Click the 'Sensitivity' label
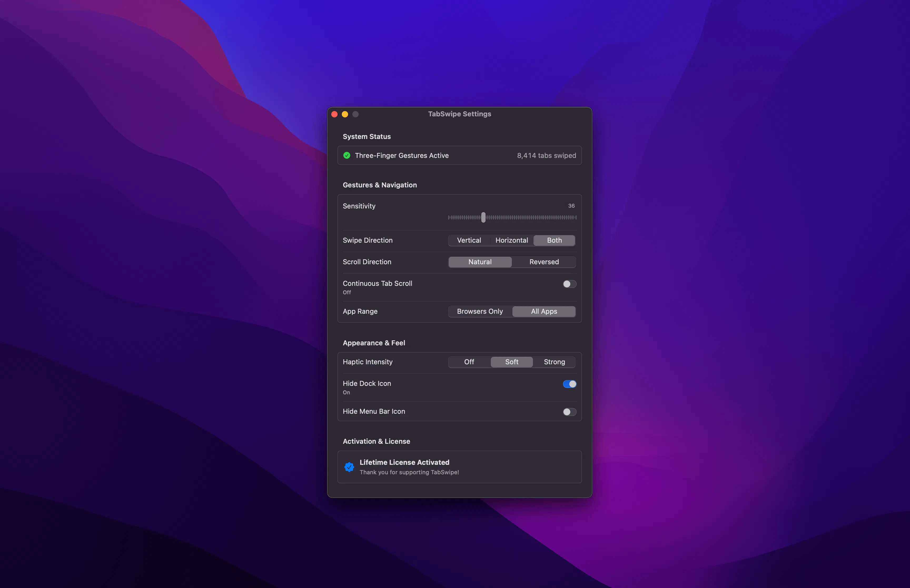The width and height of the screenshot is (910, 588). click(x=359, y=206)
